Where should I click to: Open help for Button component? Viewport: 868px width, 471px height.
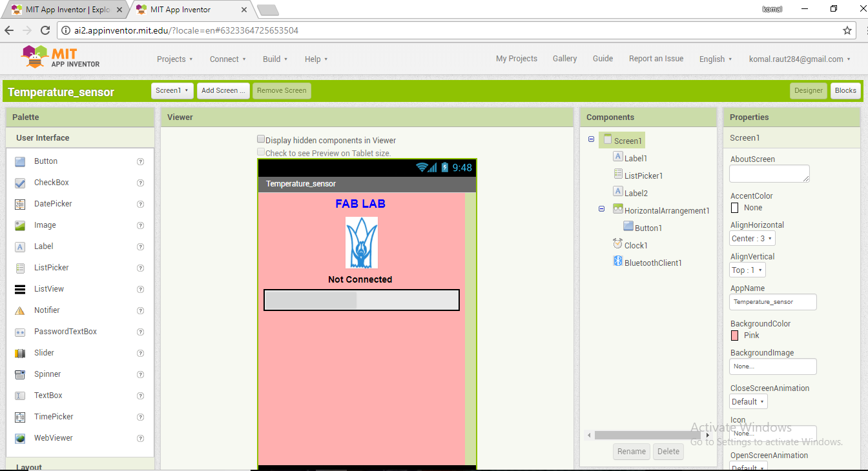tap(140, 162)
